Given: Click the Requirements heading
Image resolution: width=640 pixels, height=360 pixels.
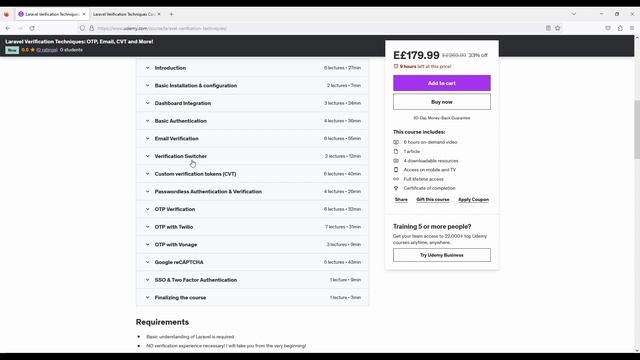Looking at the screenshot, I should click(162, 322).
